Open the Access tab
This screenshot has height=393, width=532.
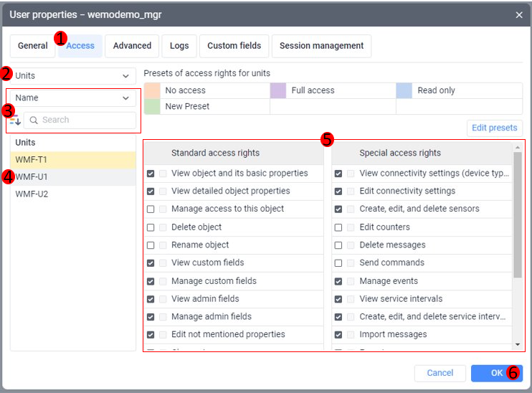[x=80, y=46]
